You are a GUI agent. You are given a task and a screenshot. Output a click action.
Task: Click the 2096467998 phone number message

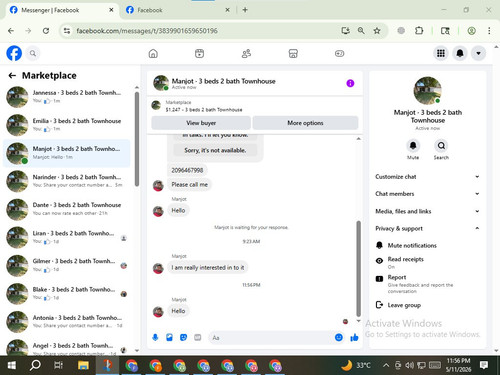pos(187,170)
